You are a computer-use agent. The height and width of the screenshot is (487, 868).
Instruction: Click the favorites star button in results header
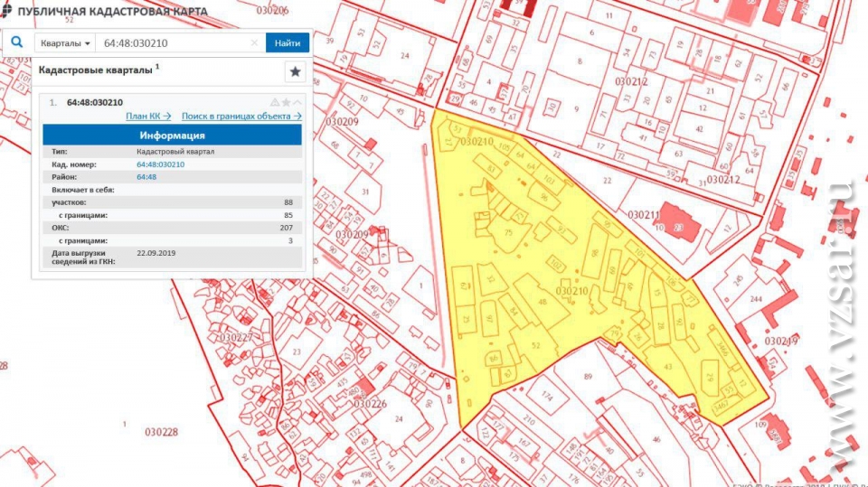coord(295,72)
